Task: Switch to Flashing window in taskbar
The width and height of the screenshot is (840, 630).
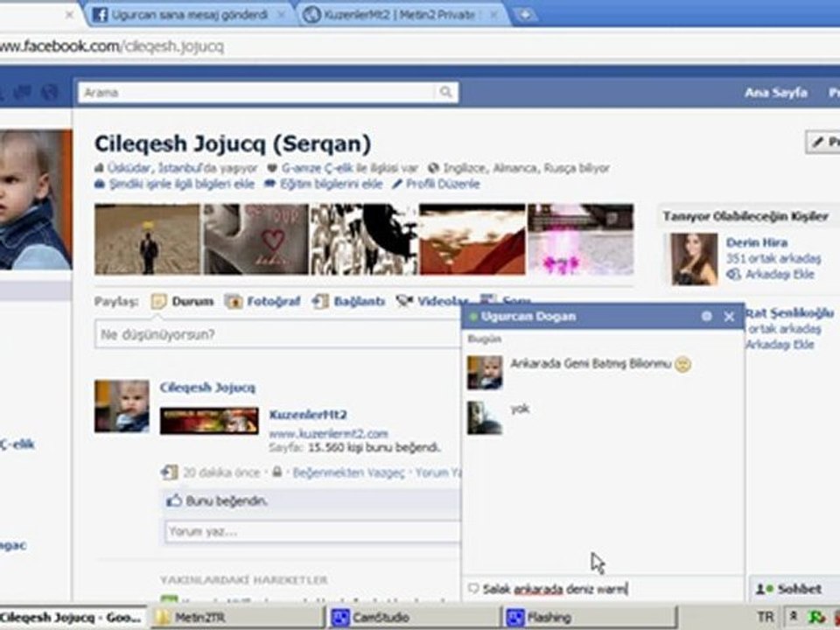Action: pyautogui.click(x=591, y=617)
